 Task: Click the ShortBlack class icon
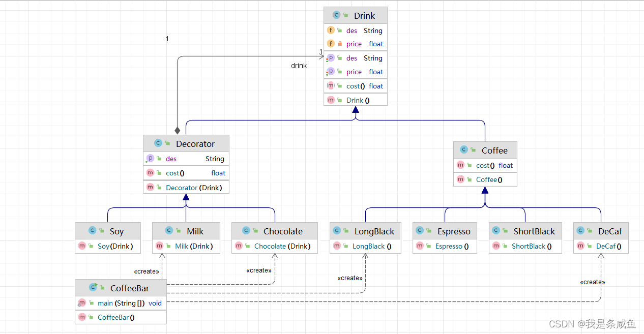point(496,231)
